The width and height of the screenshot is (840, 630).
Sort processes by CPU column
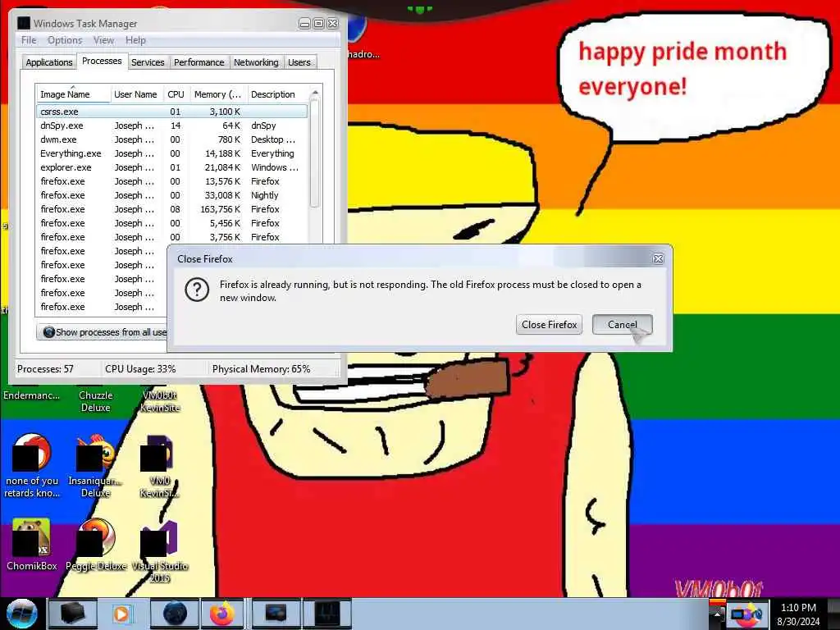tap(176, 94)
